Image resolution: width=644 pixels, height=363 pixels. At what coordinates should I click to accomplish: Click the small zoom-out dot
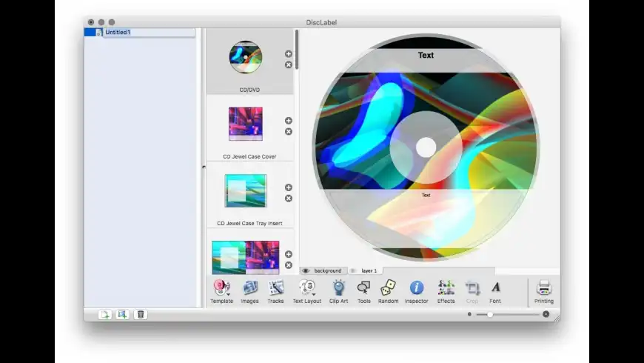pyautogui.click(x=469, y=314)
